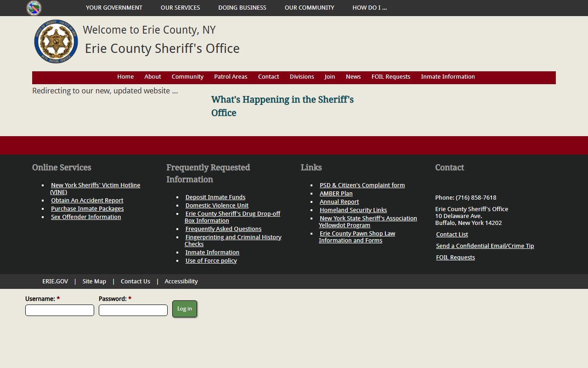Open the YOUR GOVERNMENT menu
This screenshot has height=368, width=588.
114,8
